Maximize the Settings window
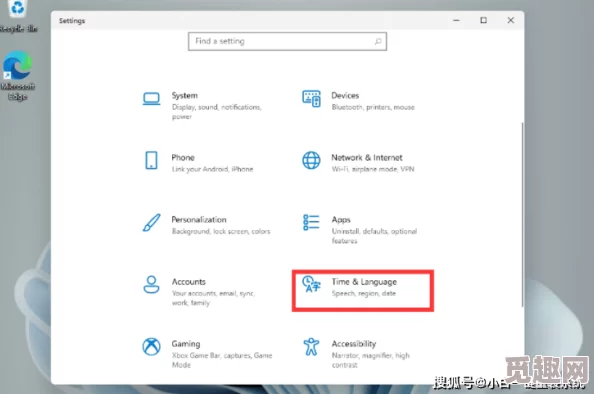This screenshot has height=394, width=594. [483, 20]
